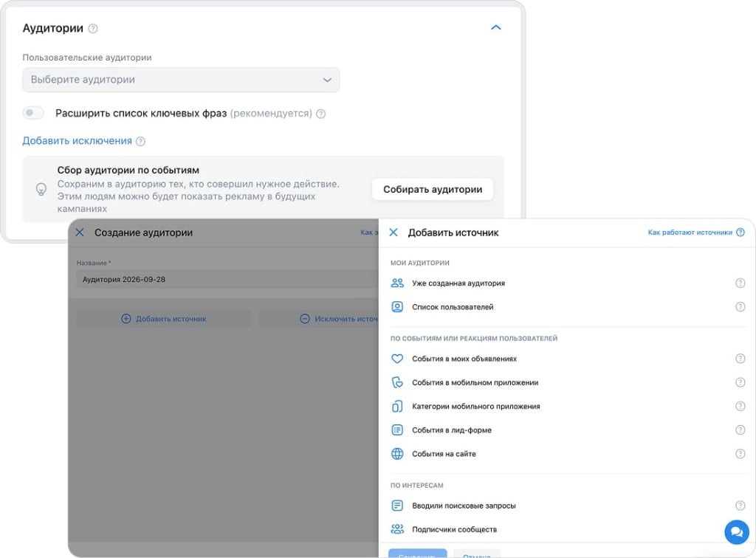Image resolution: width=756 pixels, height=558 pixels.
Task: Click help icon for События в моих объявлениях
Action: (x=740, y=359)
